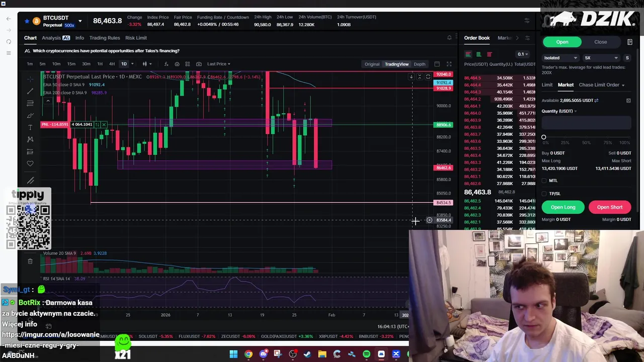Screen dimensions: 644x362
Task: Open the fx indicators menu
Action: tap(166, 64)
